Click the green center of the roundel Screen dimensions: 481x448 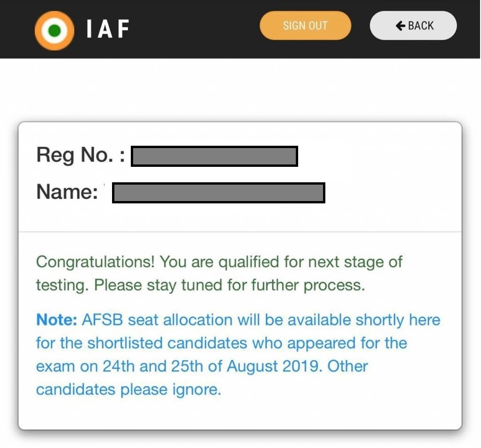point(54,30)
